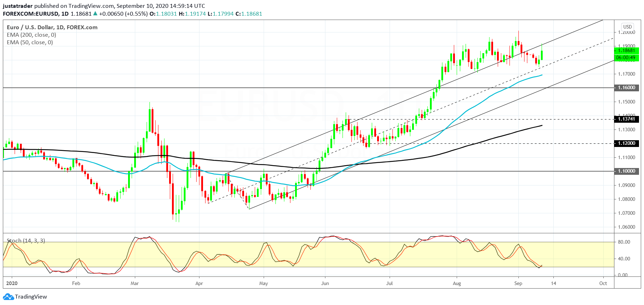Click the 1.06000 price scale value
The height and width of the screenshot is (305, 644).
point(627,227)
